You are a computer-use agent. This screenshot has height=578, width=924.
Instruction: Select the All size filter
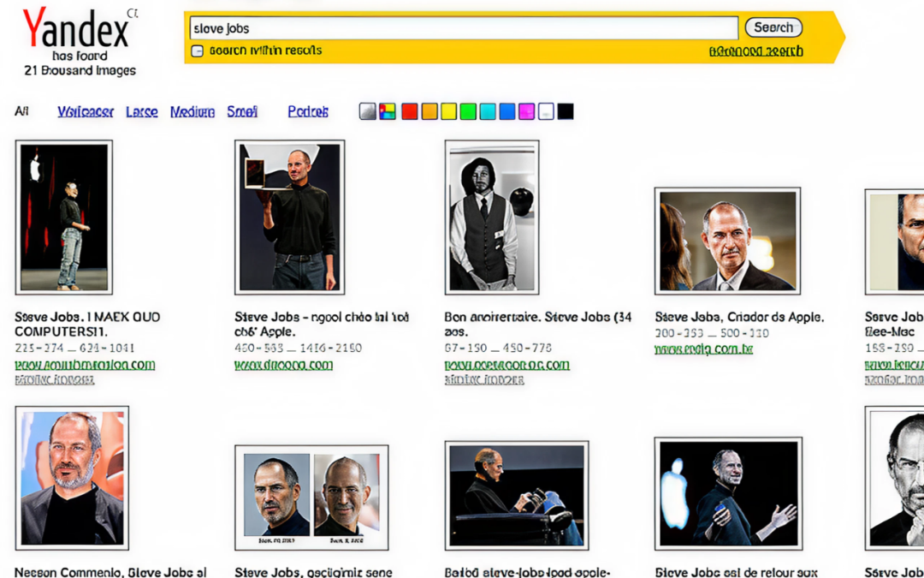point(21,110)
